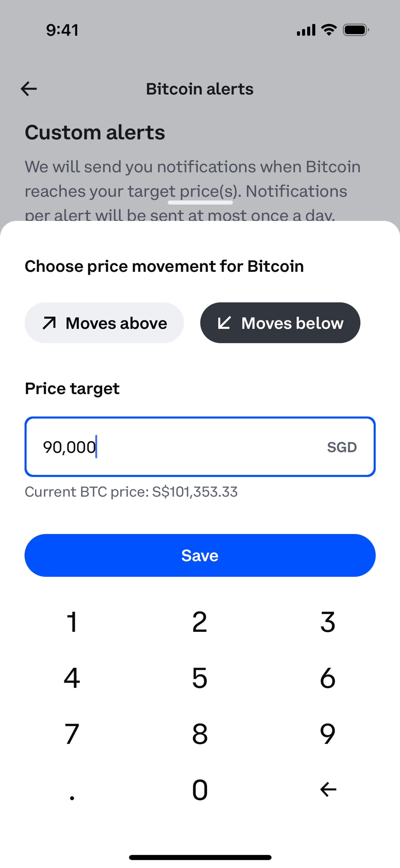
Task: Select the Moves below option
Action: coord(280,323)
